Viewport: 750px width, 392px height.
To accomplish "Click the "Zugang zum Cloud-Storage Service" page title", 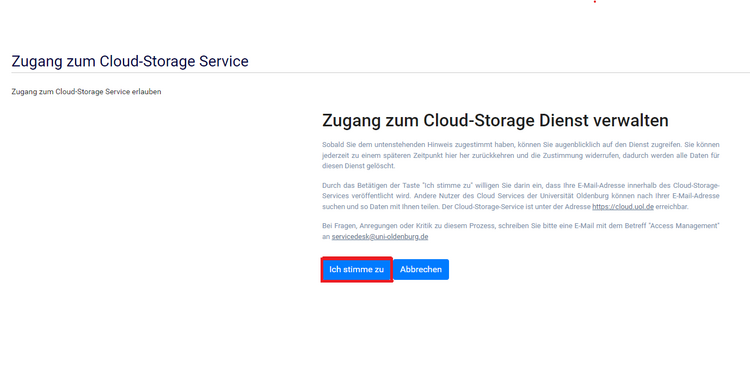I will pyautogui.click(x=130, y=61).
